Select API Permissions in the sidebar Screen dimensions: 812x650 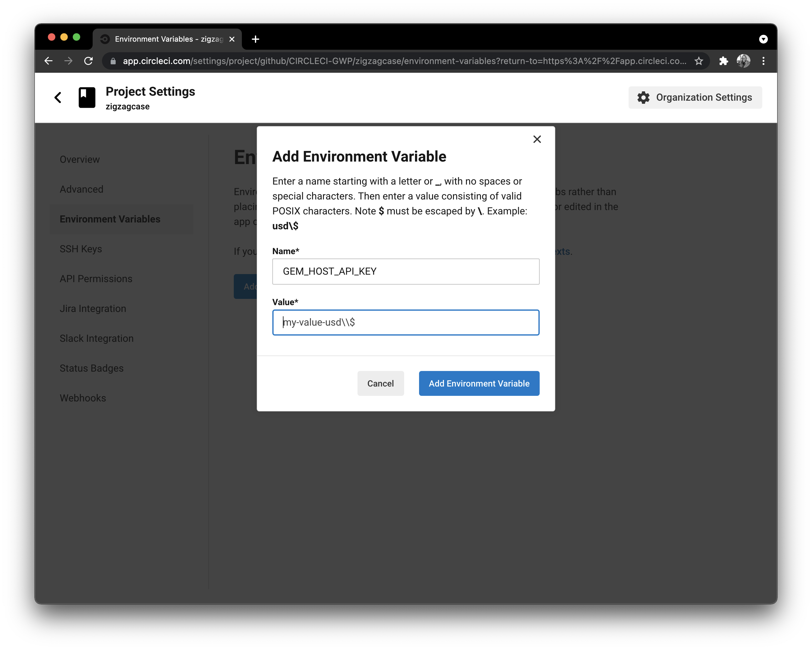[96, 278]
